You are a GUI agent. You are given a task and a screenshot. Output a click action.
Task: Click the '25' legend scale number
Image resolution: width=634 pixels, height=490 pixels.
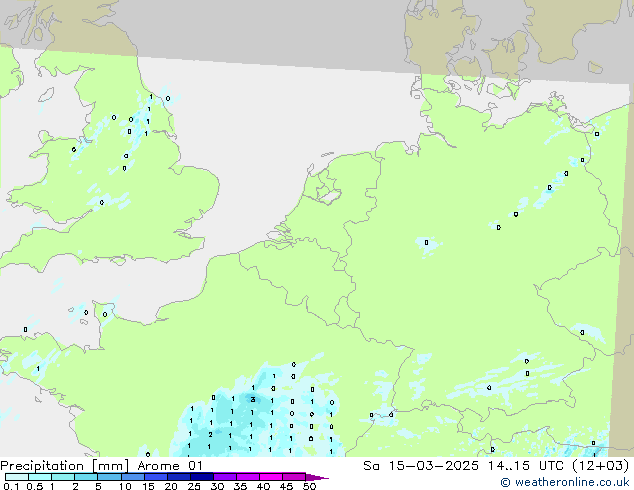194,486
